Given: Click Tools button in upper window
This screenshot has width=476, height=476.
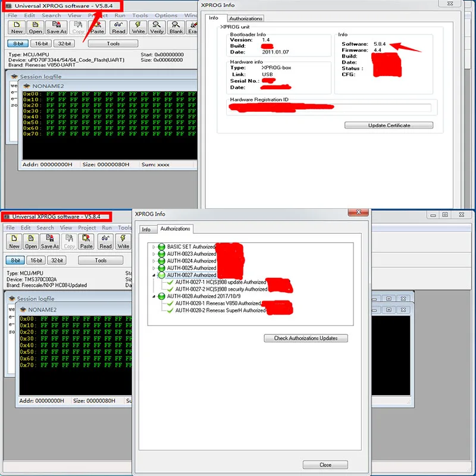Looking at the screenshot, I should click(x=113, y=43).
